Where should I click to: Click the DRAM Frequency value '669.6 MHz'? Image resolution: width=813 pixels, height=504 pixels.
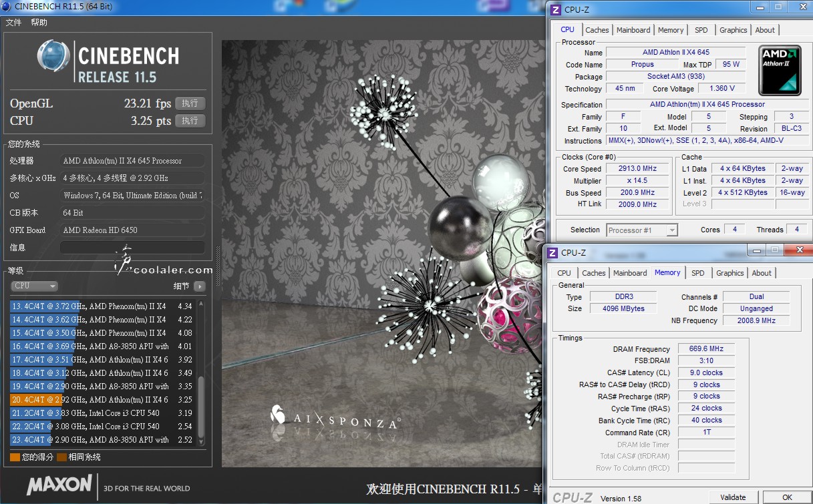[706, 349]
